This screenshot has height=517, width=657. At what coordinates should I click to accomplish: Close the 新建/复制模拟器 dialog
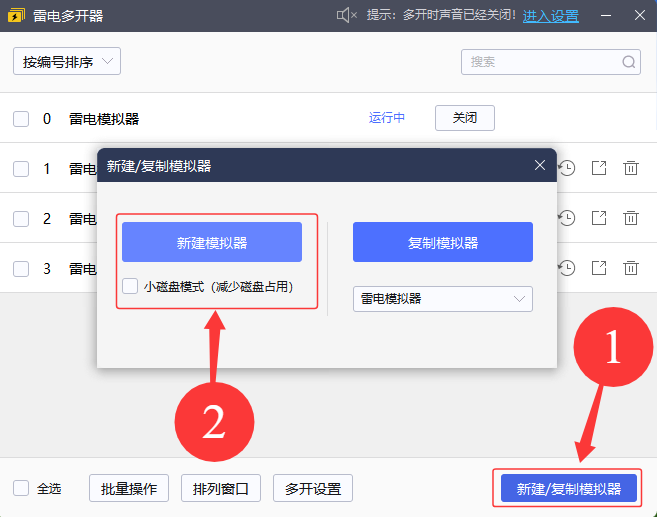coord(540,165)
